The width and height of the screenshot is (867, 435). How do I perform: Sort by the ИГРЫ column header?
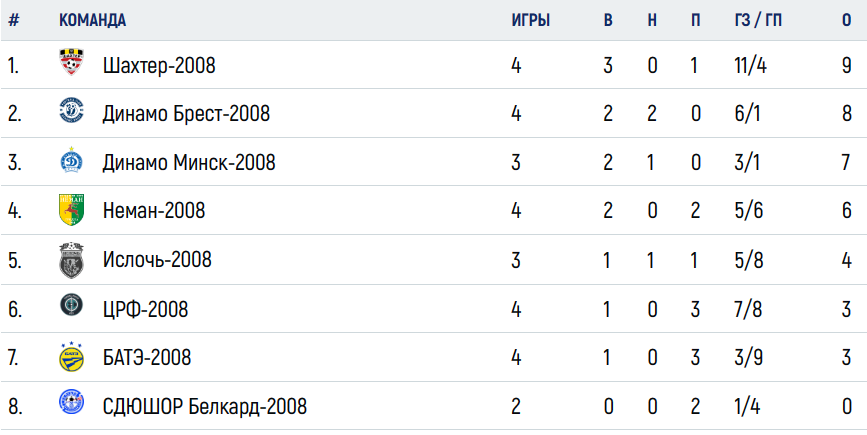(530, 20)
